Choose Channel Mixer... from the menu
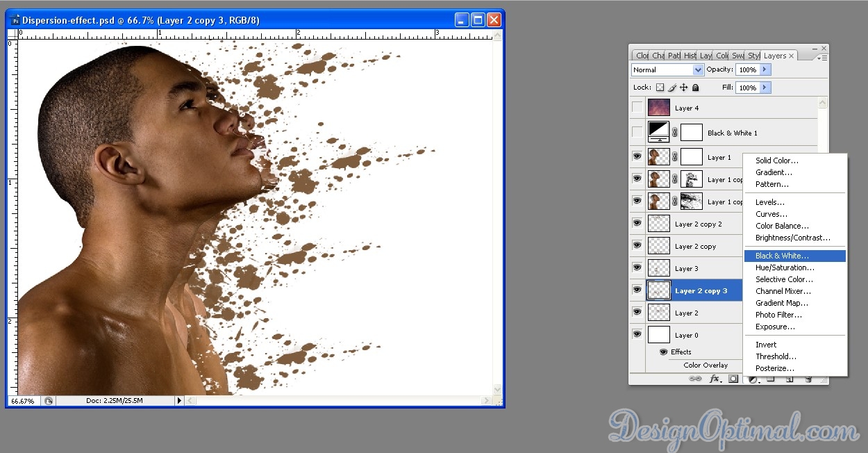Viewport: 868px width, 453px height. (795, 291)
